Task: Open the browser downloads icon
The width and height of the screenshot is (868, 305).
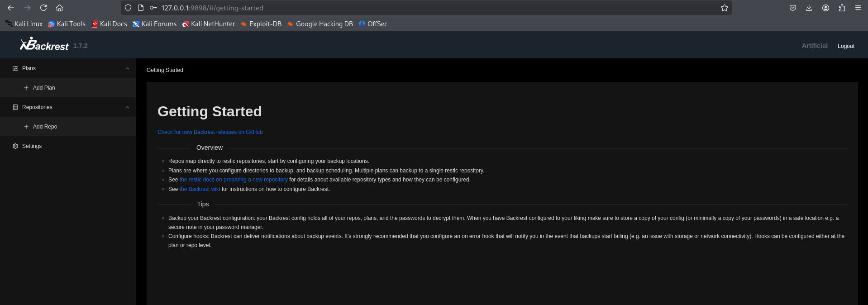Action: (809, 8)
